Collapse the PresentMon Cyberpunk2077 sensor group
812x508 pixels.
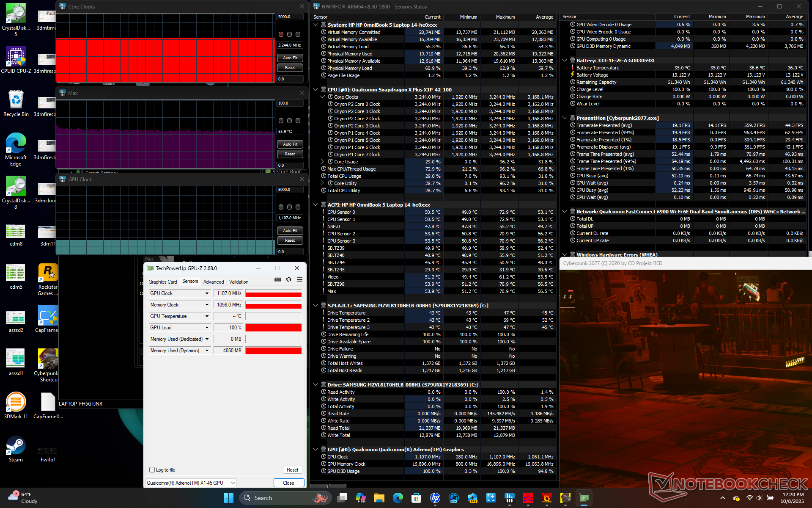point(565,118)
